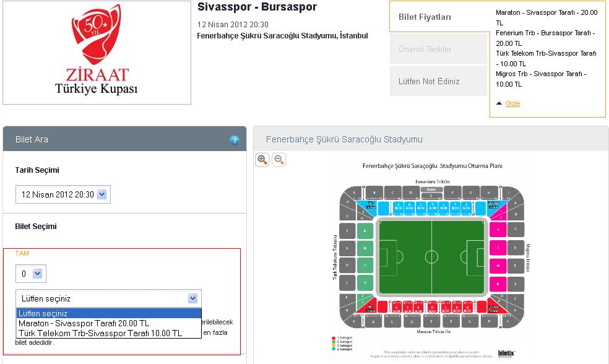
Task: Click the biletix logo on seating plan
Action: 506,353
